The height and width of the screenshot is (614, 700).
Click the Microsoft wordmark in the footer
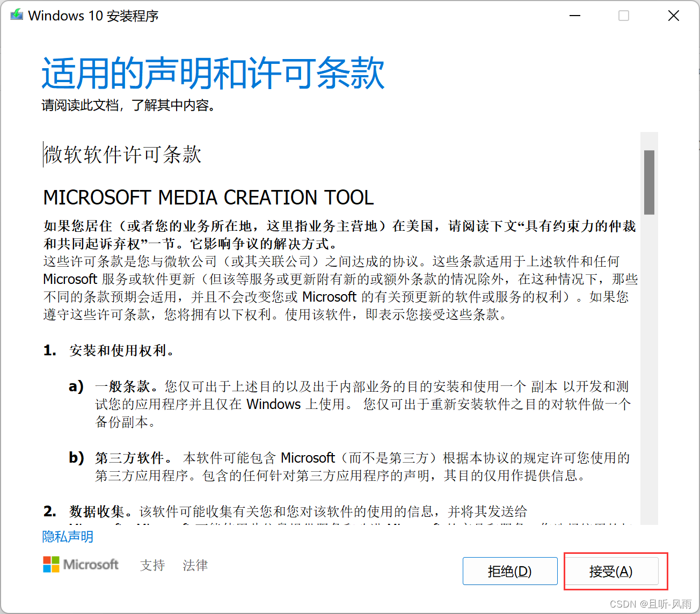click(91, 565)
